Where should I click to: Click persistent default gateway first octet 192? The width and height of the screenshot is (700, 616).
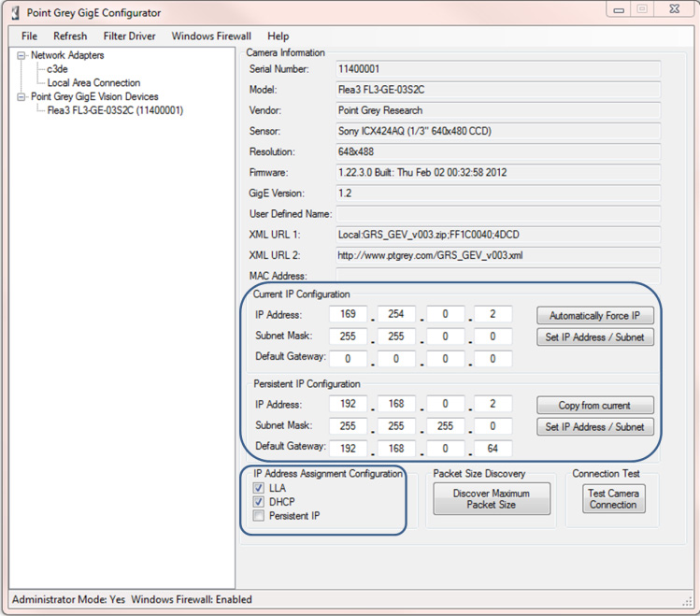click(349, 449)
